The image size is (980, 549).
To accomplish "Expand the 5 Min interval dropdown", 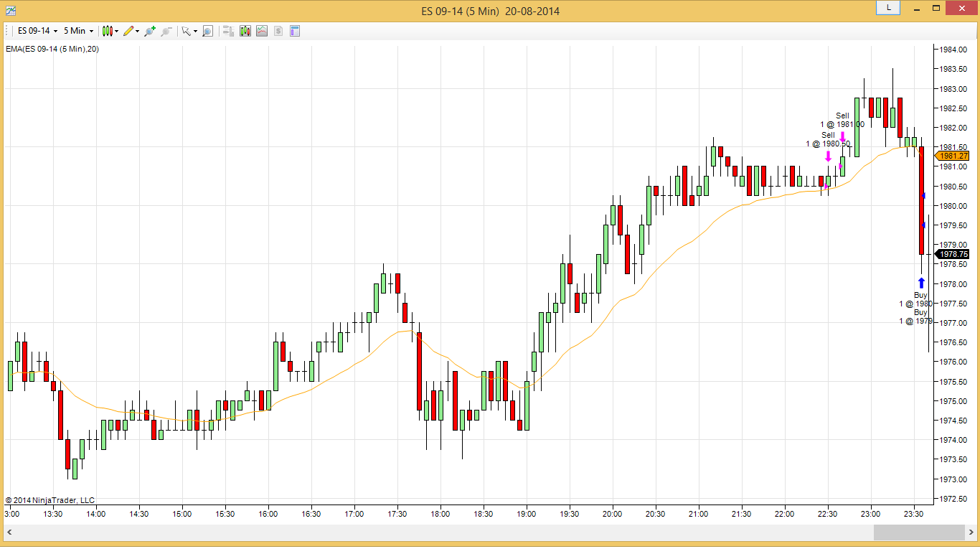I will coord(78,31).
